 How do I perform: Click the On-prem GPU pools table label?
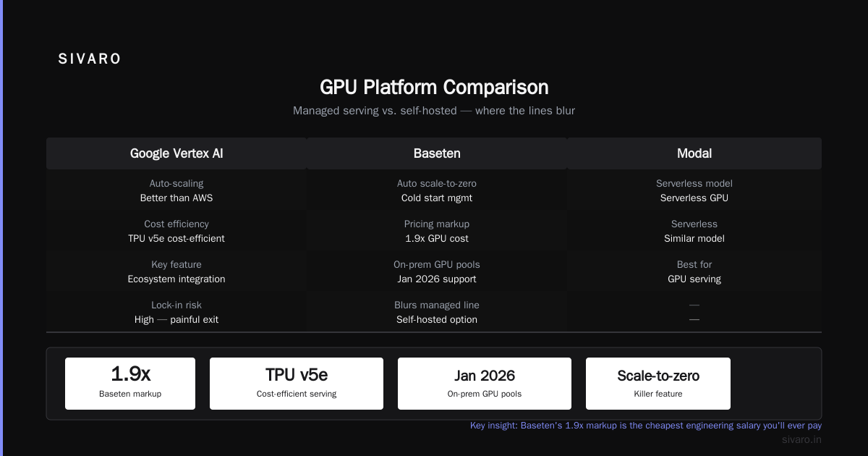click(437, 265)
